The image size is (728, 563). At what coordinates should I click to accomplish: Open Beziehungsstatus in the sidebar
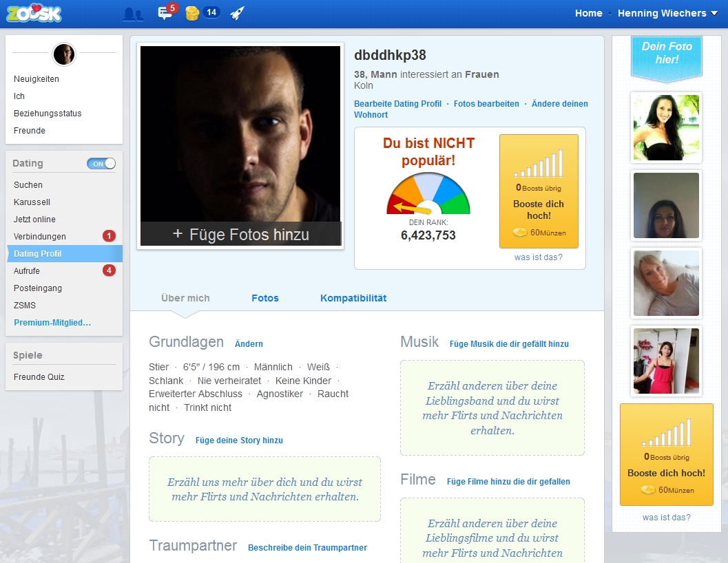48,114
